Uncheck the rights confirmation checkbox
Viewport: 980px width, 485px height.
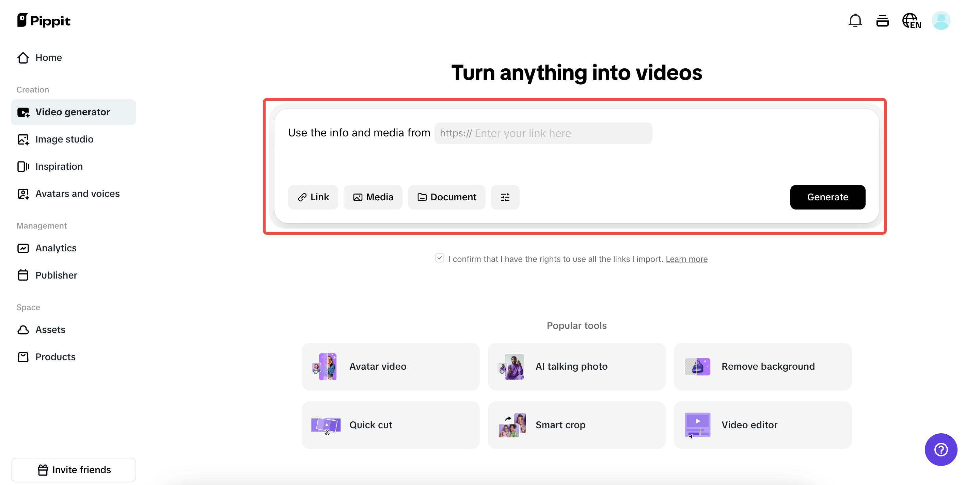pos(439,258)
